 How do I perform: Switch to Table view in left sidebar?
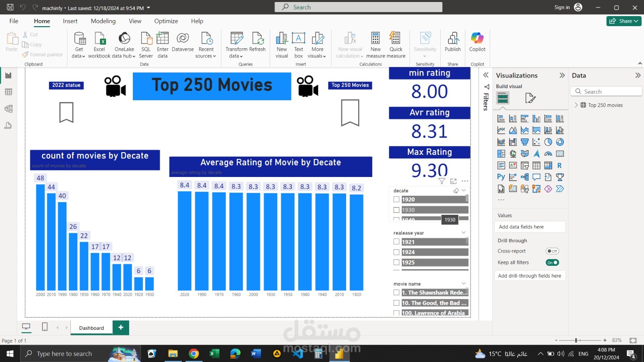point(8,92)
